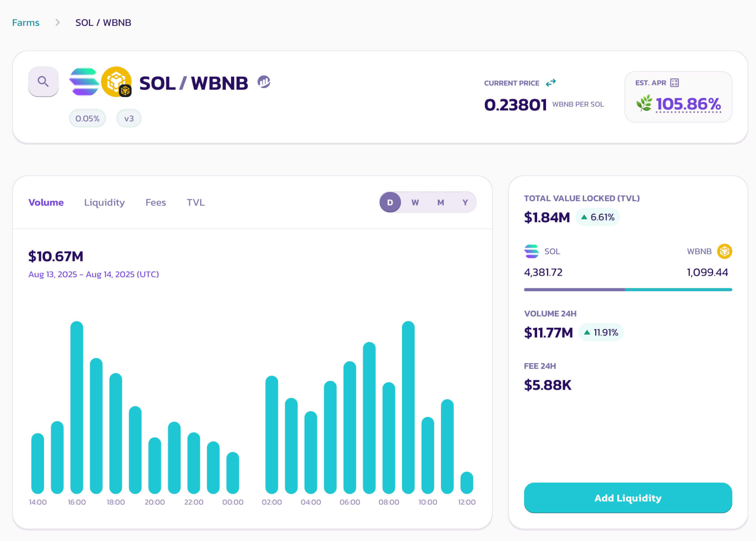The height and width of the screenshot is (541, 756).
Task: Switch to the TVL chart tab
Action: [x=196, y=202]
